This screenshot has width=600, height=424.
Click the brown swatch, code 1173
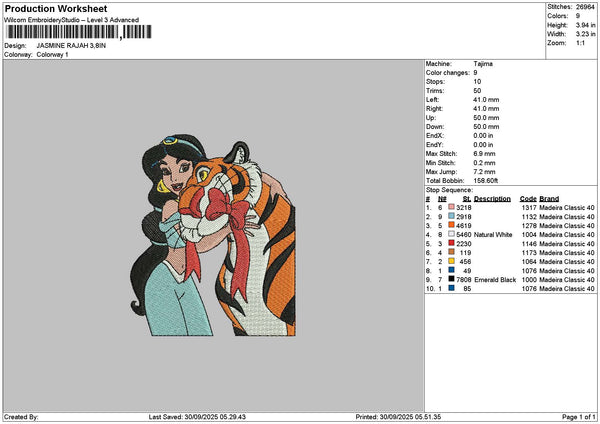tap(451, 252)
